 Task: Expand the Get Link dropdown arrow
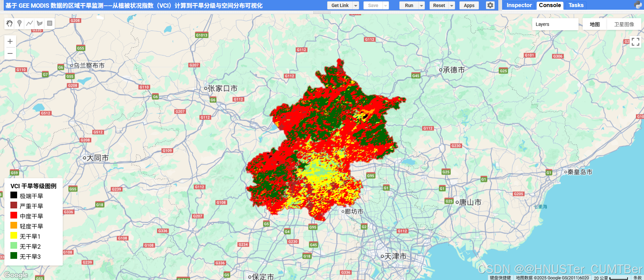coord(356,5)
